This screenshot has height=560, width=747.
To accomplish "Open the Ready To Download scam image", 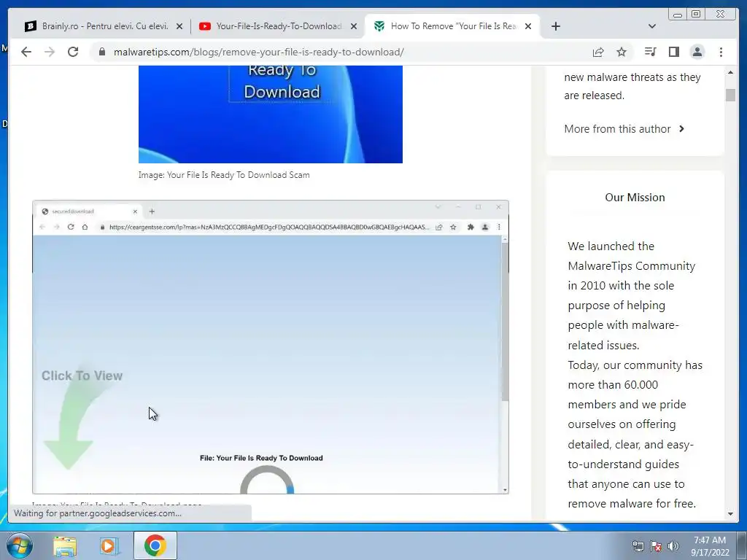I will 270,114.
